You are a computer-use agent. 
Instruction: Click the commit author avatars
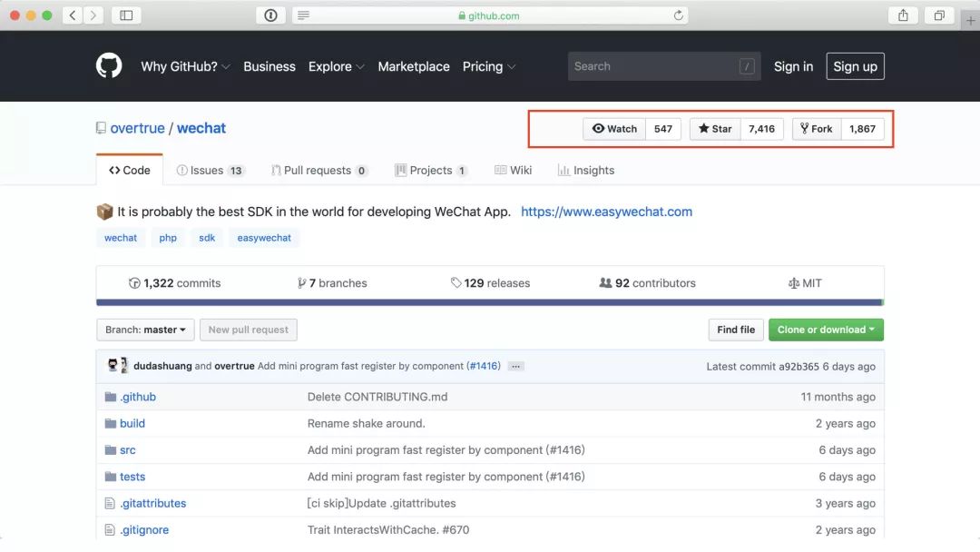coord(117,366)
